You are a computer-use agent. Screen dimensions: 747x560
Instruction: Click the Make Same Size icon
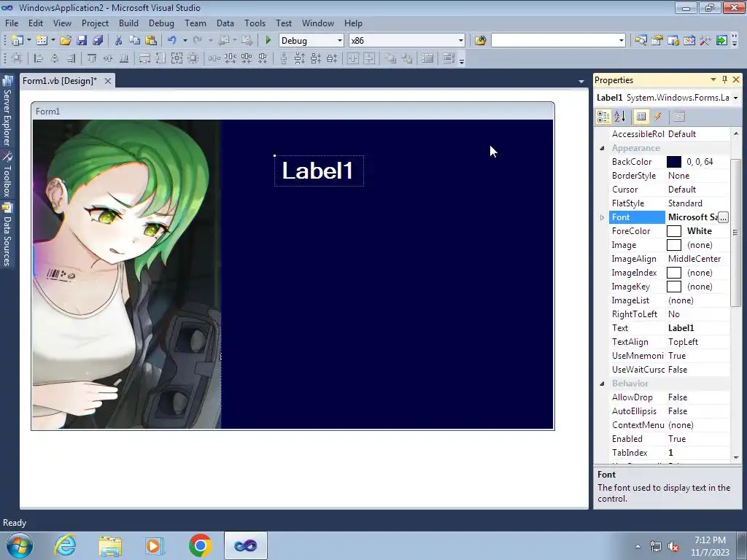(177, 58)
